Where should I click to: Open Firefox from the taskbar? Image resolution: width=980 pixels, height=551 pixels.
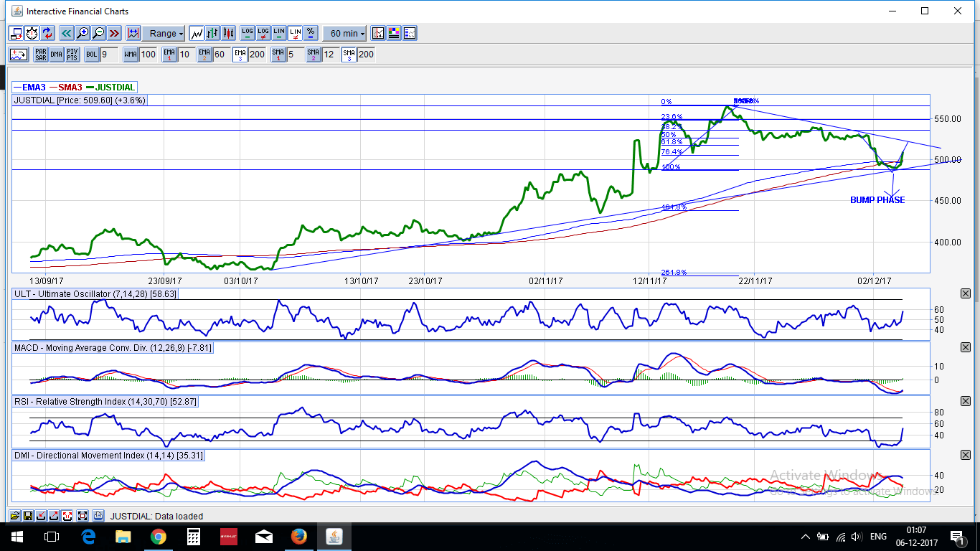click(298, 536)
